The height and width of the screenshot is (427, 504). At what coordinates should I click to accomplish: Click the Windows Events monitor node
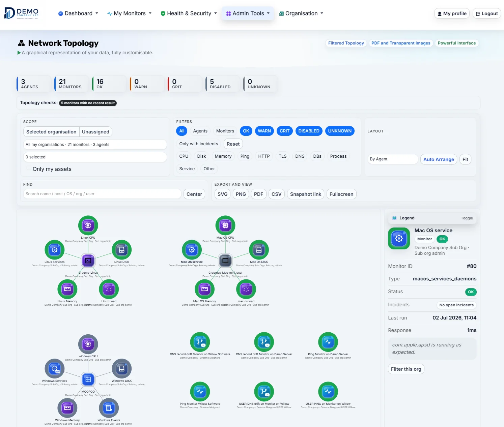pos(109,408)
